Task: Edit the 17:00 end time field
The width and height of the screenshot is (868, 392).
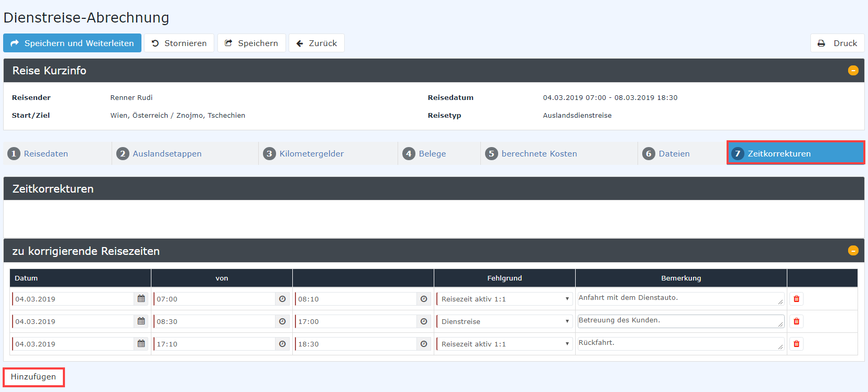Action: tap(356, 321)
